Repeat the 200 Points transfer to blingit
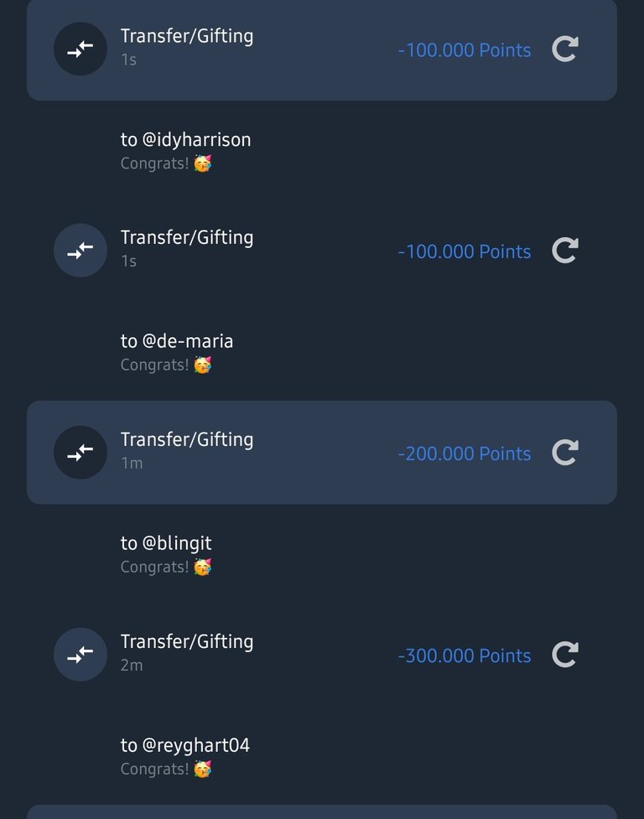Image resolution: width=644 pixels, height=819 pixels. pyautogui.click(x=565, y=454)
